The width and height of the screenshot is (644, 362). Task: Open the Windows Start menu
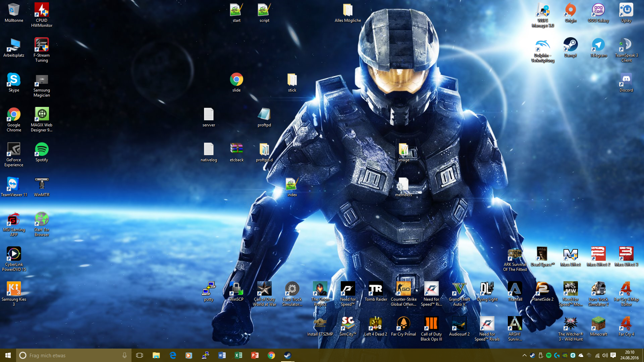[8, 355]
